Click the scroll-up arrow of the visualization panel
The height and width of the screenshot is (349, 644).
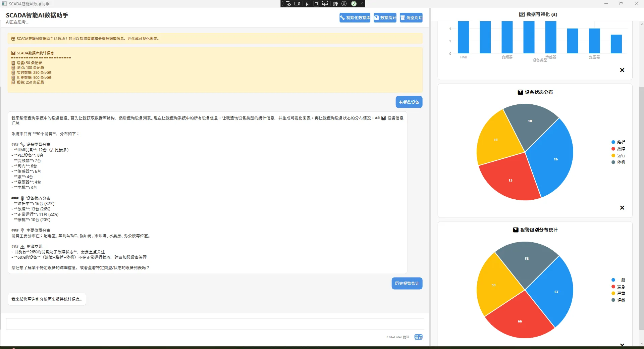point(642,24)
